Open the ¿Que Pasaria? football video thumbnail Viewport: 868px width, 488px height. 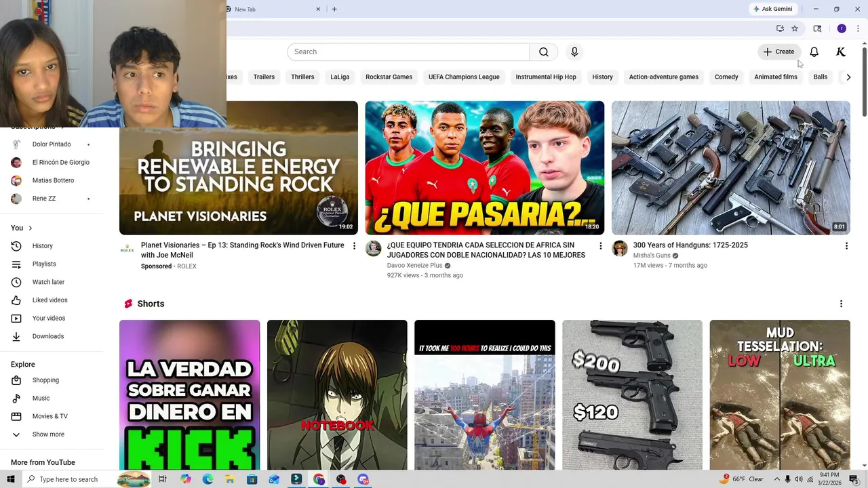(484, 167)
